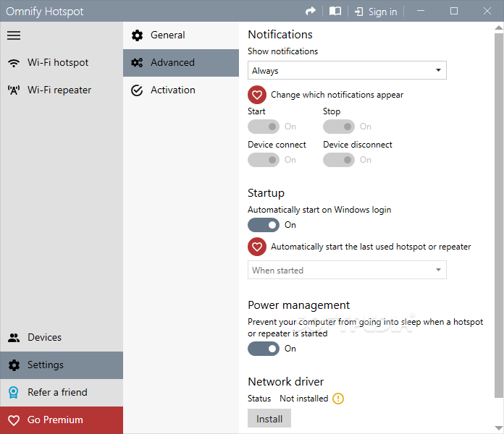Image resolution: width=504 pixels, height=434 pixels.
Task: Open the Devices section
Action: coord(62,337)
